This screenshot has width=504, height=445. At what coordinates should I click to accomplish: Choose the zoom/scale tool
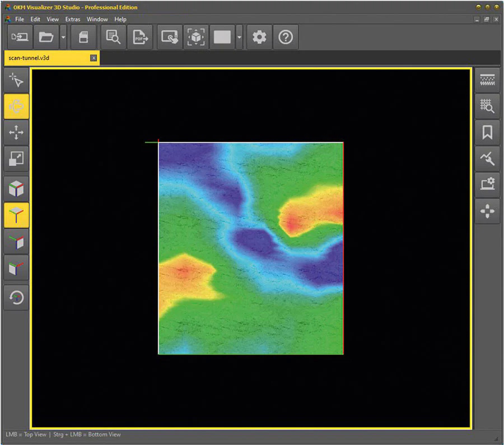[x=16, y=159]
